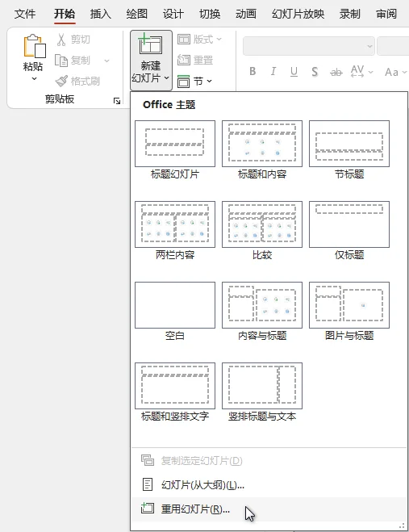Switch to the Design (设计) tab
This screenshot has width=409, height=532.
click(173, 14)
